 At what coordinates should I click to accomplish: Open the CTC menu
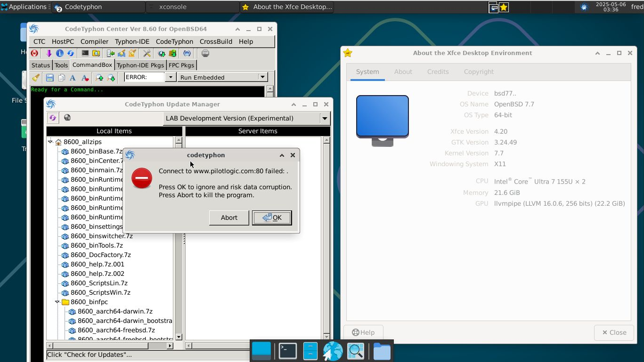[40, 41]
